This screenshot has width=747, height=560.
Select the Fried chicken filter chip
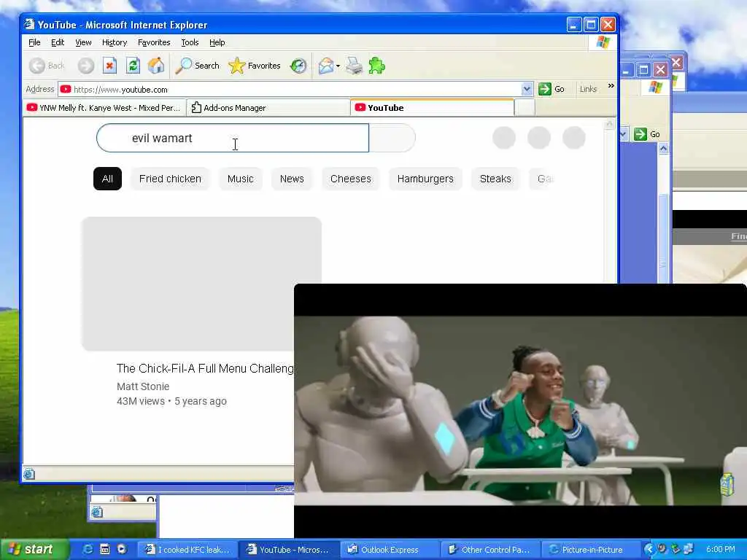[x=170, y=179]
